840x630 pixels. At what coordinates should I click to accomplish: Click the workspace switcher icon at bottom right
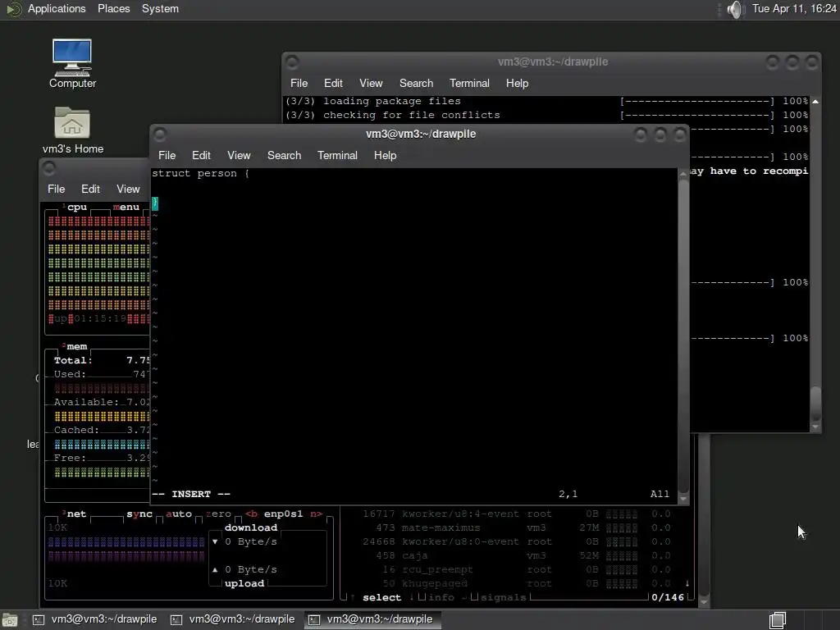(778, 620)
